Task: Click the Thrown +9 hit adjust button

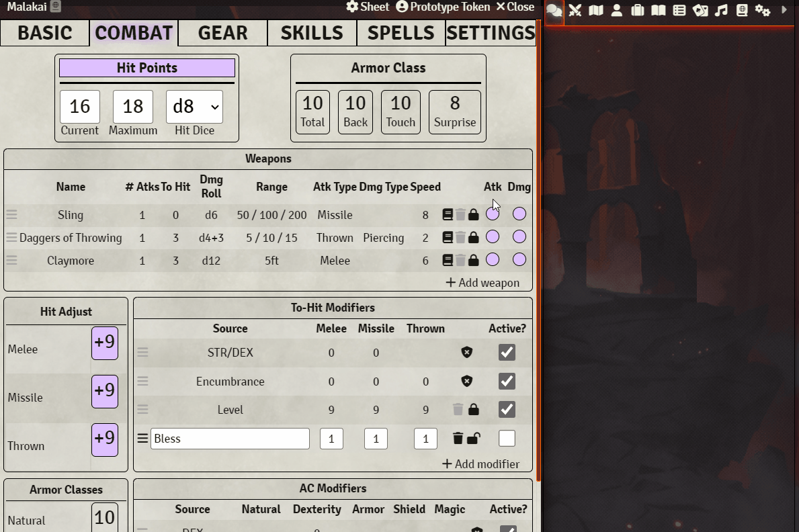Action: point(105,440)
